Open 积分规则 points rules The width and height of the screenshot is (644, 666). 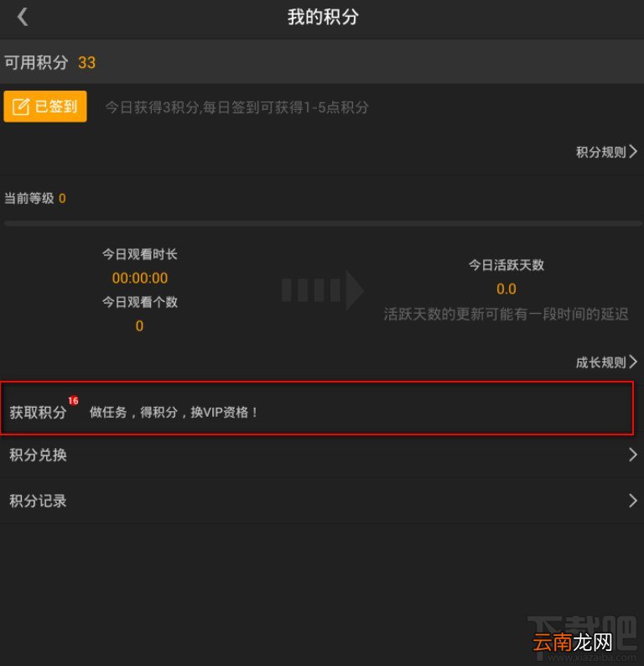point(606,152)
